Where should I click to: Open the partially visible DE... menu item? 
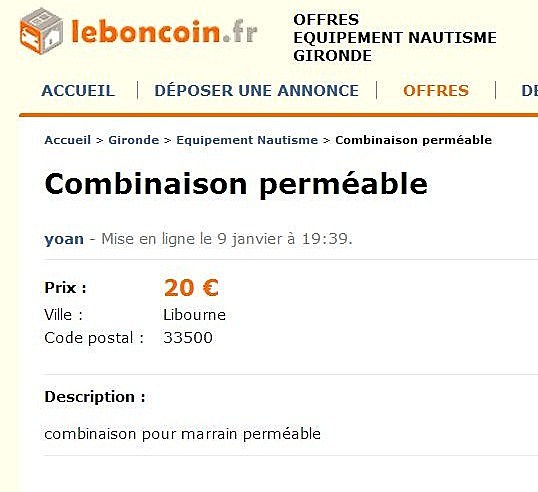pos(529,91)
